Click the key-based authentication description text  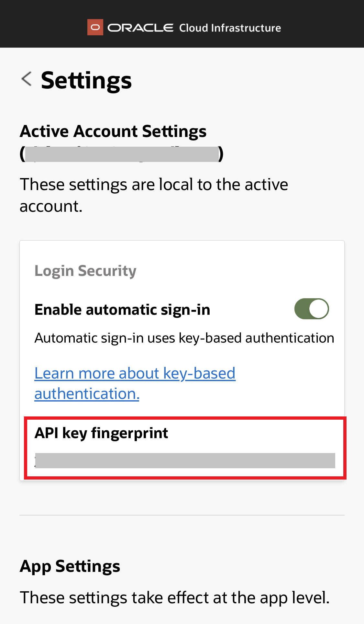(184, 338)
